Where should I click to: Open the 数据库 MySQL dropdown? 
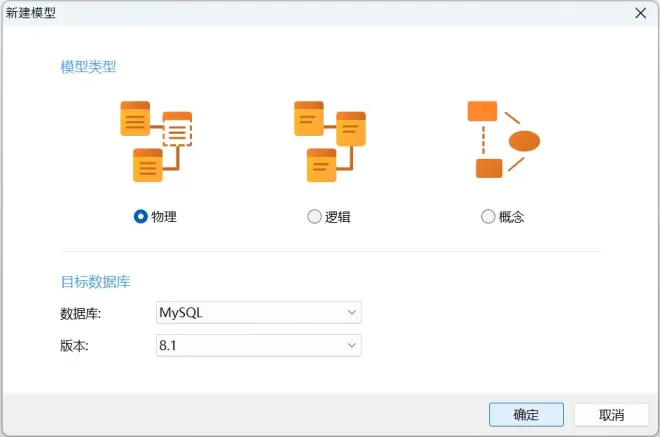(x=258, y=312)
